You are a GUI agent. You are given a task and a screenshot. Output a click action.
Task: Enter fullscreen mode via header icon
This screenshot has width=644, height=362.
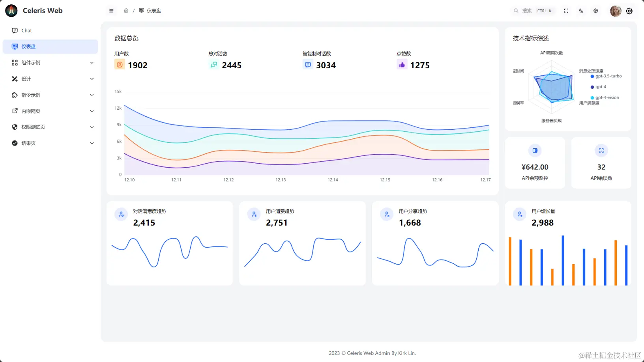pyautogui.click(x=566, y=11)
